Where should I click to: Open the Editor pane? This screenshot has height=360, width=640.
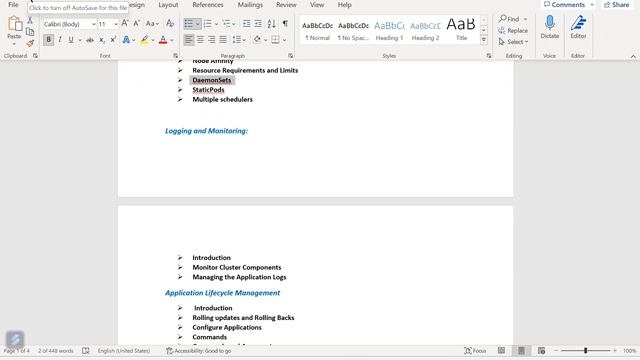pyautogui.click(x=578, y=27)
